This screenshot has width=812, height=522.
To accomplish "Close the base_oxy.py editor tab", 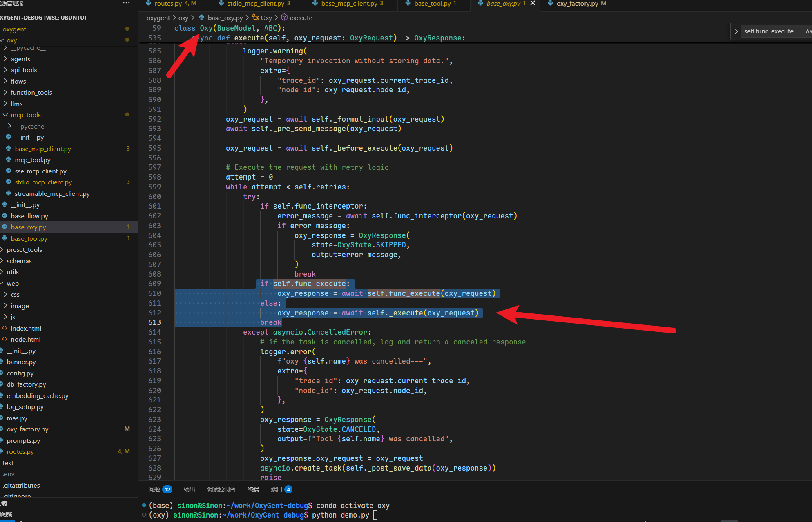I will pyautogui.click(x=533, y=3).
